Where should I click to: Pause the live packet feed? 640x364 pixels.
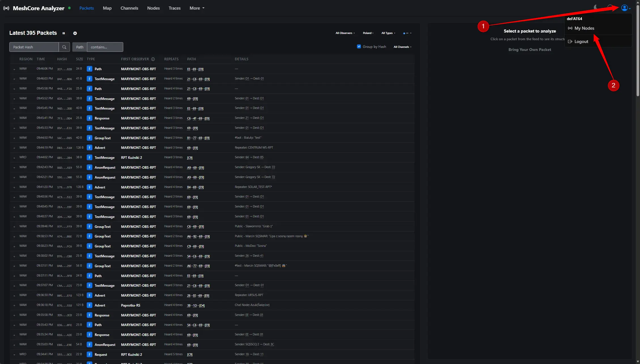pos(64,33)
